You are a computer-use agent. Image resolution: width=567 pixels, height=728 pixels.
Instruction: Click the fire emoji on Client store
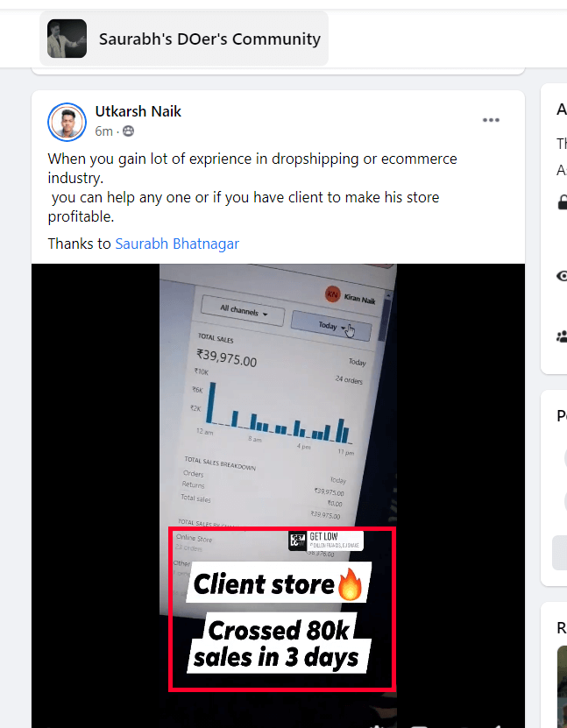pyautogui.click(x=351, y=584)
